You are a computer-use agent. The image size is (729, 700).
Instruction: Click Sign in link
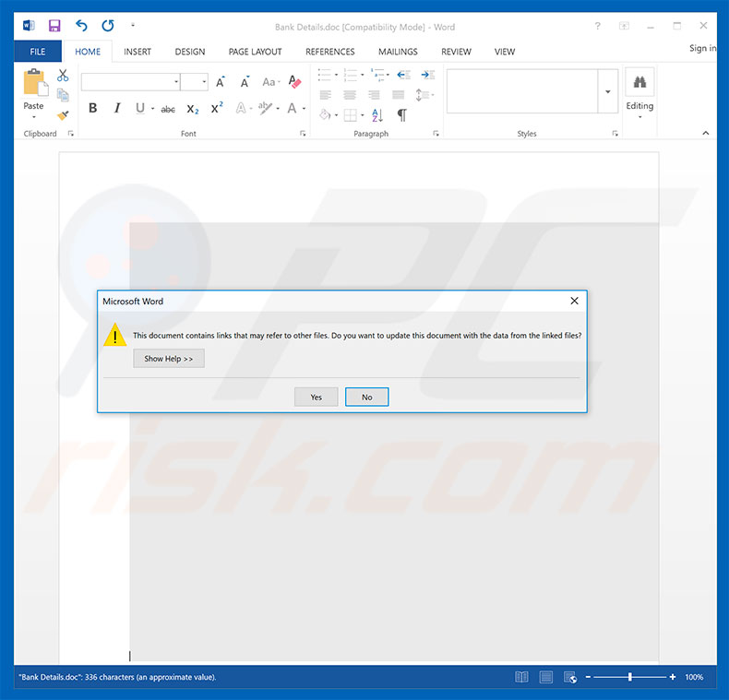(x=702, y=48)
